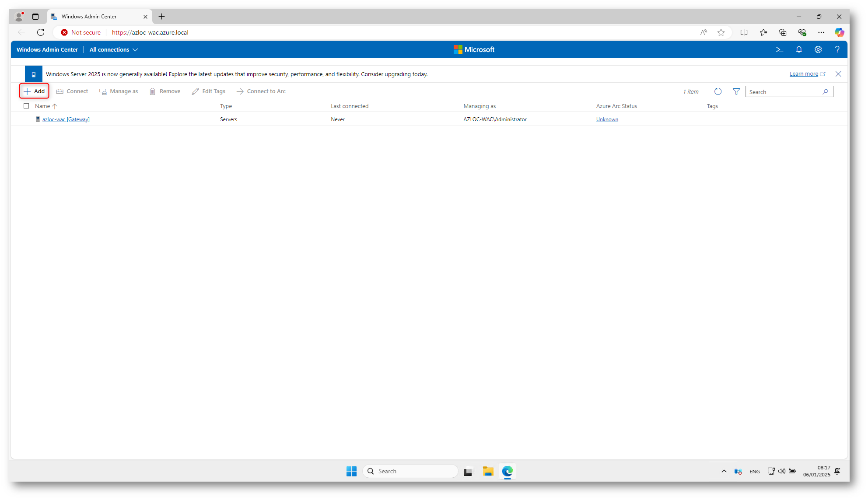Show hidden system tray icons
The height and width of the screenshot is (500, 868).
click(x=724, y=471)
